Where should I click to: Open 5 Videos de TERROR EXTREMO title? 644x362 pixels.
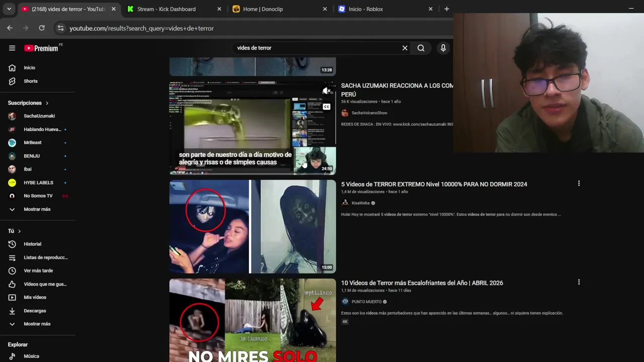[x=434, y=184]
